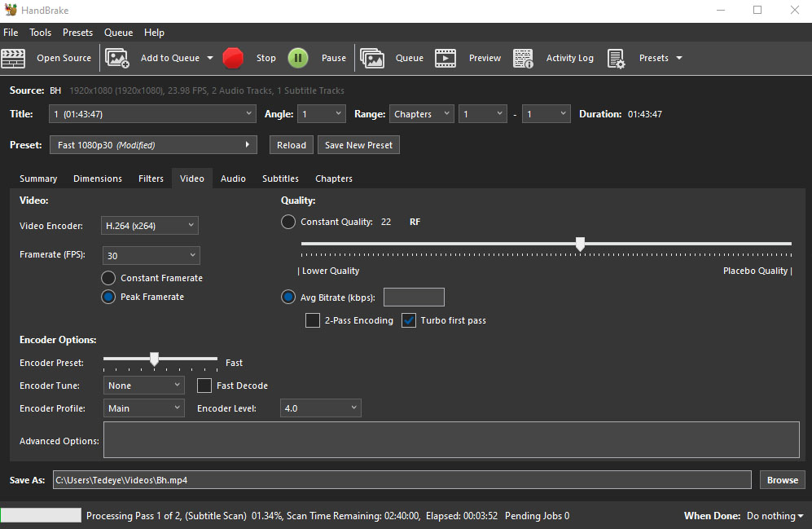
Task: Switch to the Subtitles tab
Action: point(280,179)
